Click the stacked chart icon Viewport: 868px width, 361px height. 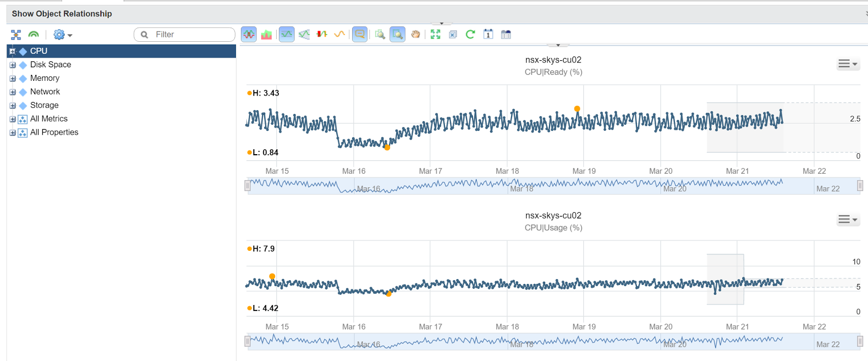point(266,35)
